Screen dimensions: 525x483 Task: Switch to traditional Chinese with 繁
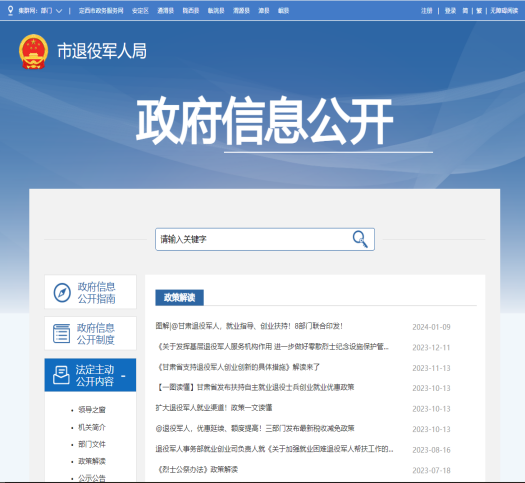click(479, 11)
